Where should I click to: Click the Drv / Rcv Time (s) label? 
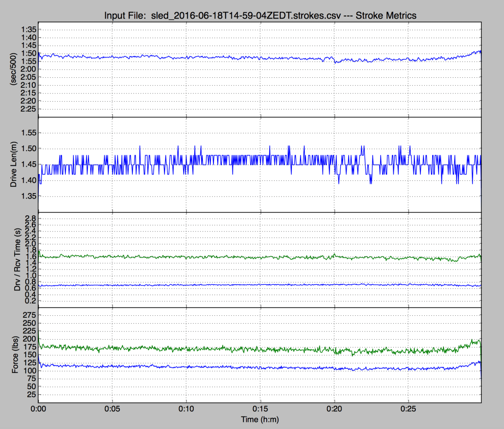(18, 259)
